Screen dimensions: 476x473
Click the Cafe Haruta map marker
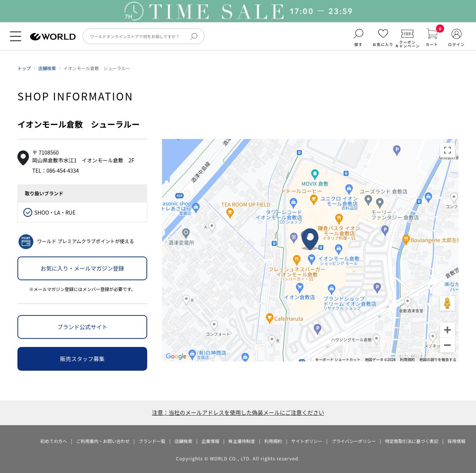point(270,318)
